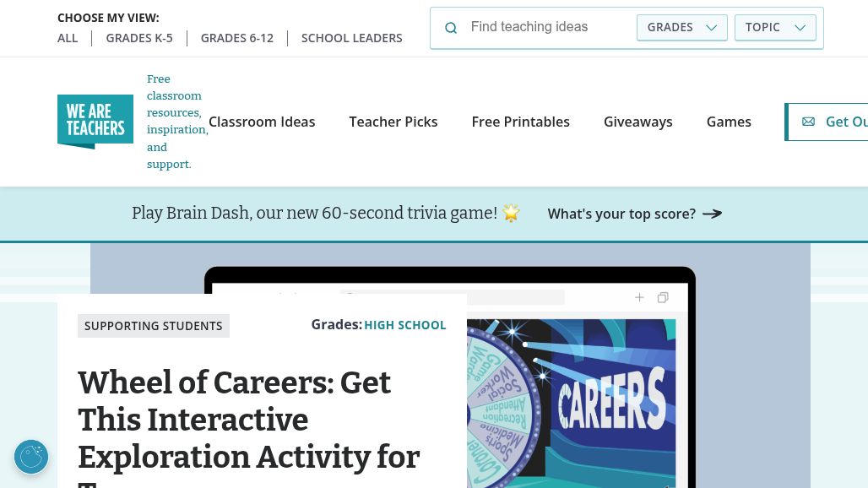Screen dimensions: 868x488
Task: Open the Teacher Picks menu
Action: [393, 122]
